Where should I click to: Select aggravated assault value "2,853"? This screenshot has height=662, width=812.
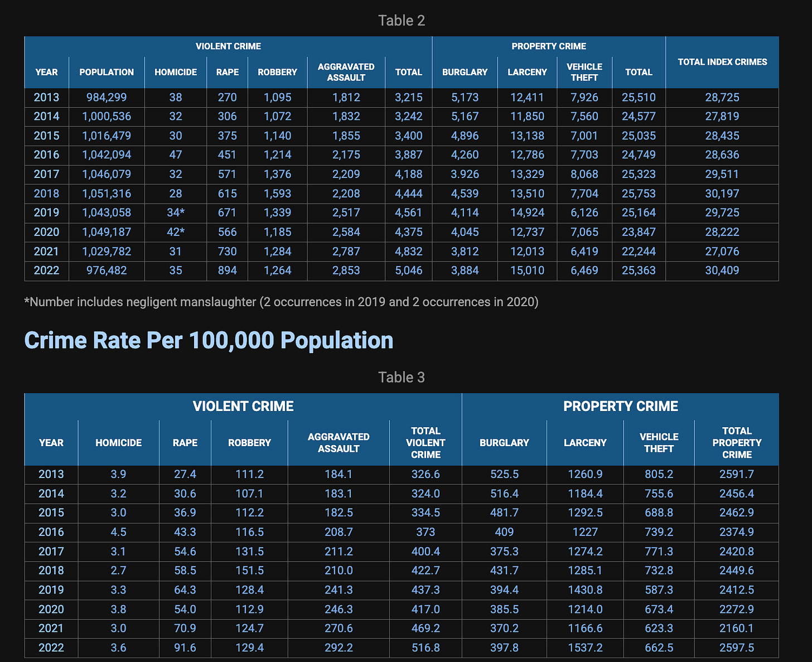346,270
